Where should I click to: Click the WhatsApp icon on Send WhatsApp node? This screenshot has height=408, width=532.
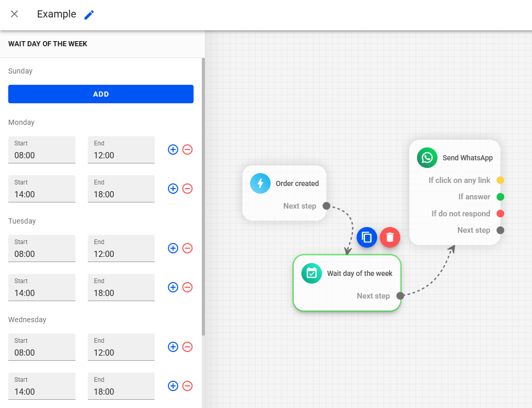click(427, 158)
